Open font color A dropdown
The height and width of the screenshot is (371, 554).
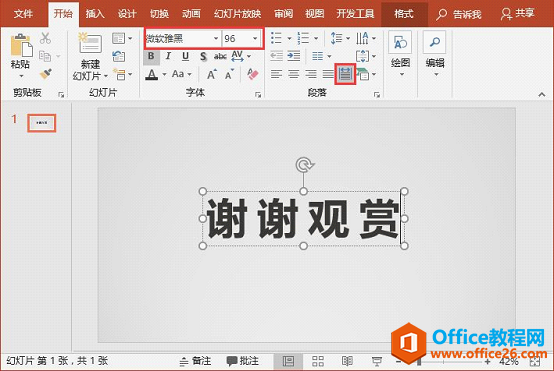click(x=164, y=75)
